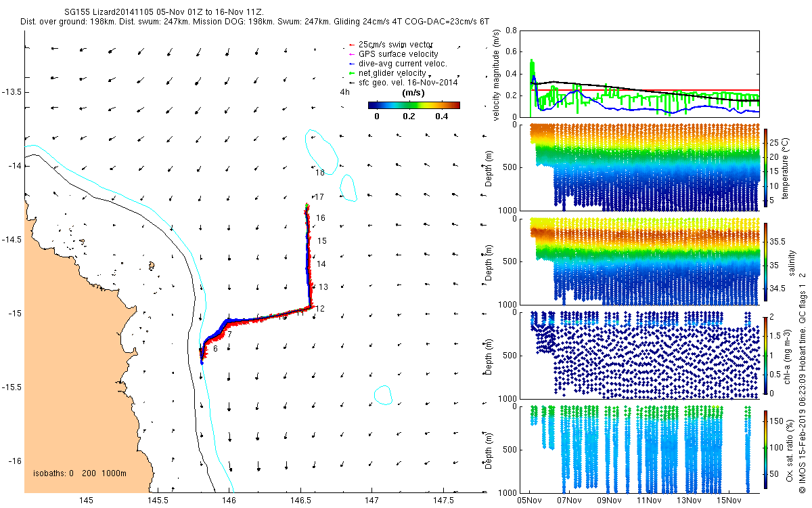
Task: Click latitude tick label '-15.5'
Action: tap(12, 387)
